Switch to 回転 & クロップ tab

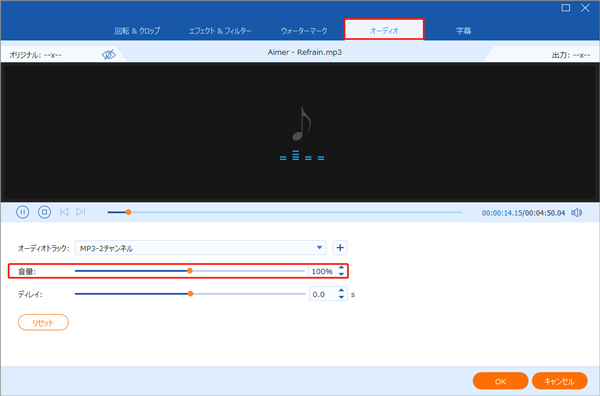[137, 31]
